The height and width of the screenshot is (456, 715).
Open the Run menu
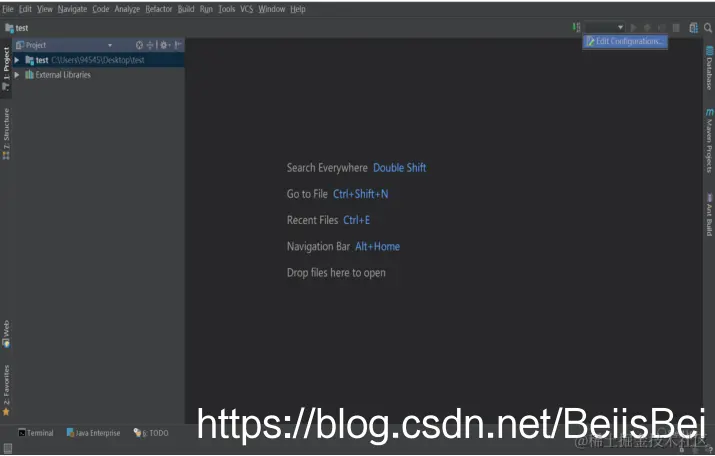click(x=206, y=9)
